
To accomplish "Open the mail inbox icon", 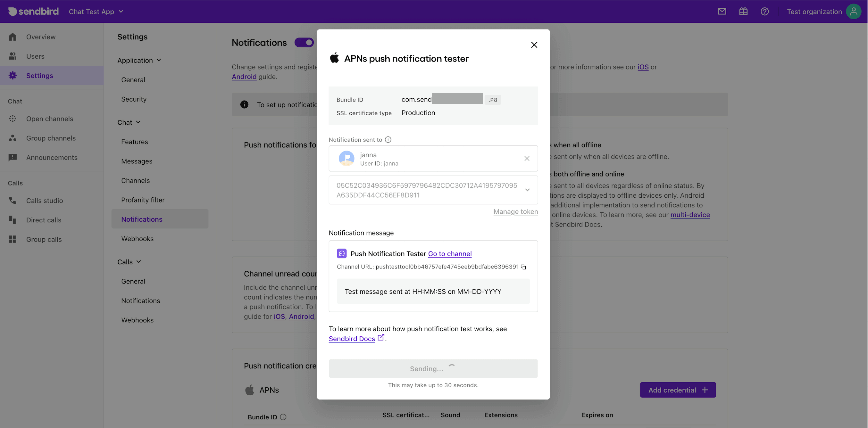I will point(722,12).
